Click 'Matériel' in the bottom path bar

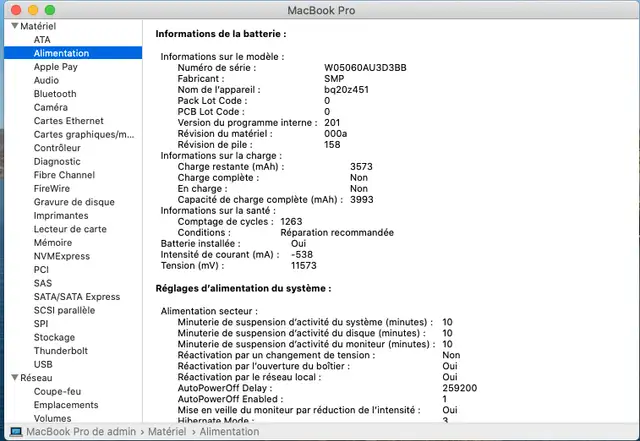[x=167, y=432]
